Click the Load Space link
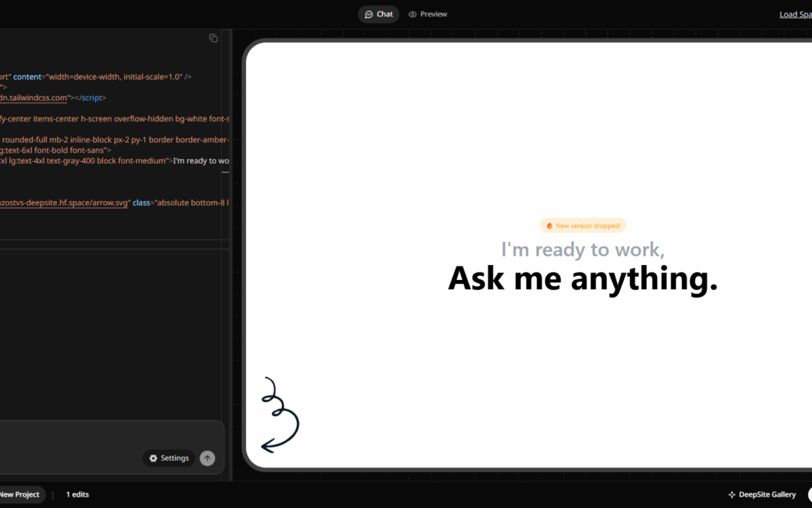Screen dimensions: 812x508 pos(795,14)
